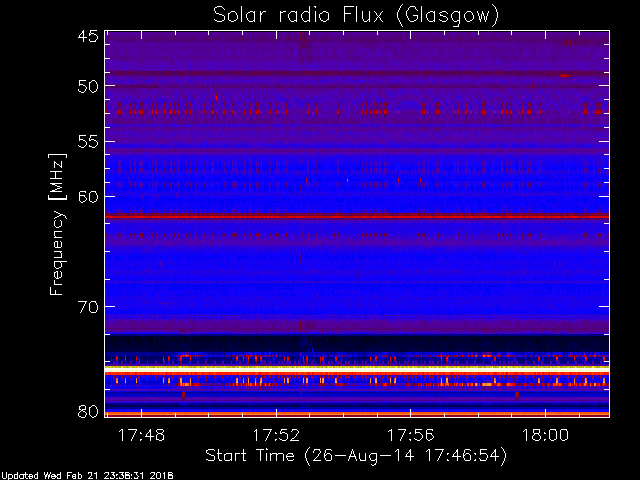Click the 60 frequency tick label
640x480 pixels.
[x=88, y=197]
